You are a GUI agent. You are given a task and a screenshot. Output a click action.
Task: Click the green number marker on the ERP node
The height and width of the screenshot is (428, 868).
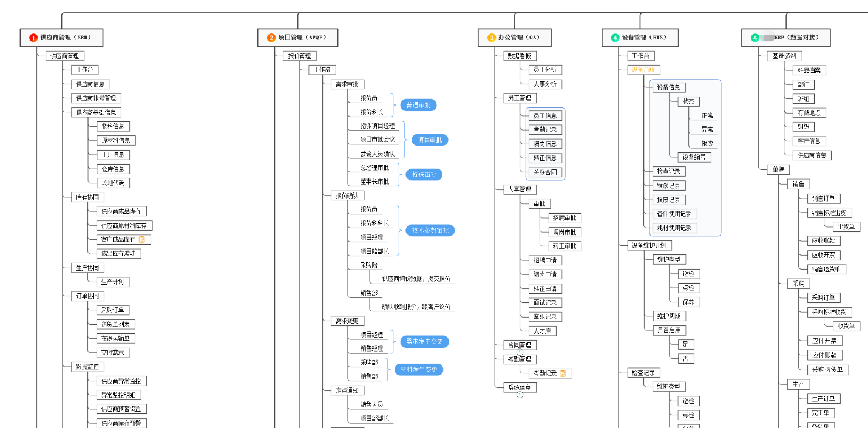755,38
